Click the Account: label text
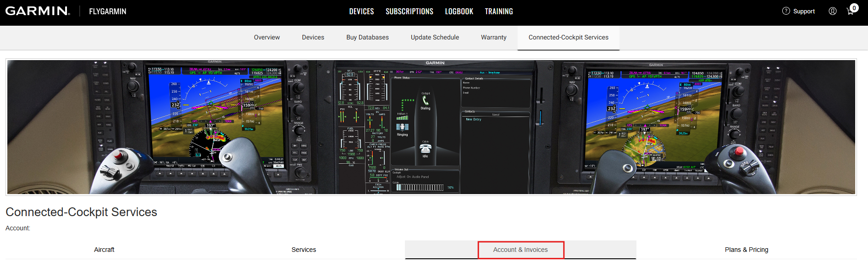The height and width of the screenshot is (273, 868). coord(18,228)
